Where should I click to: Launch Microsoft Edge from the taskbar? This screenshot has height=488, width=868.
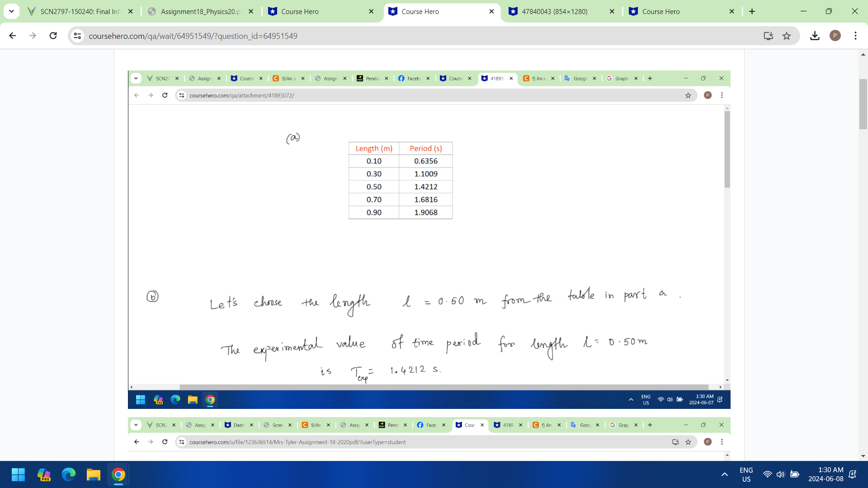69,474
